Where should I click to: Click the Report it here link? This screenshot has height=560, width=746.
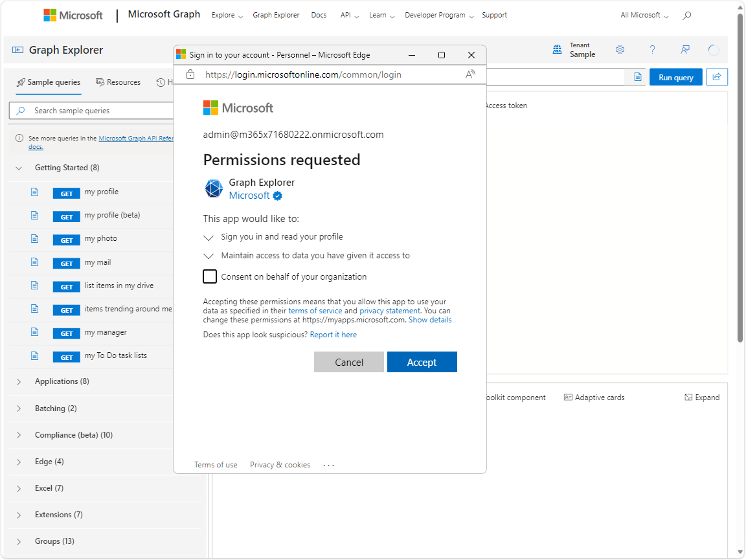coord(333,335)
